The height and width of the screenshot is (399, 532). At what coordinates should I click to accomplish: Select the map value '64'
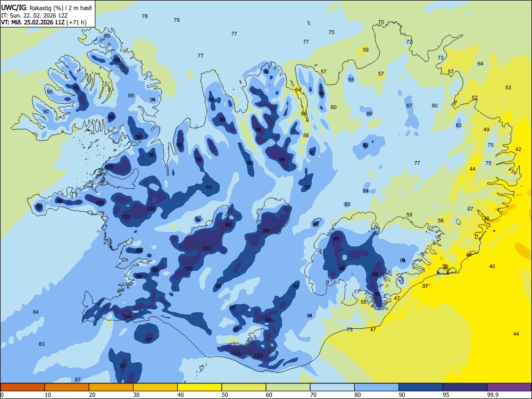(480, 64)
